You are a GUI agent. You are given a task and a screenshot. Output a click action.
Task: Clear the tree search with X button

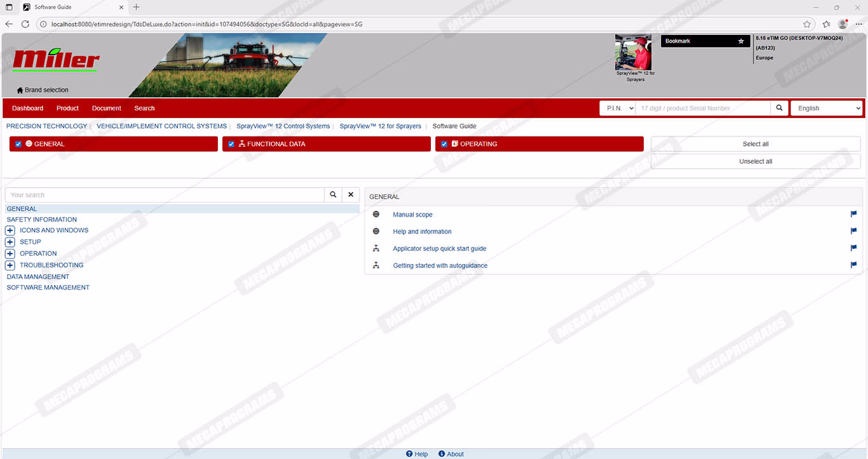pyautogui.click(x=351, y=195)
